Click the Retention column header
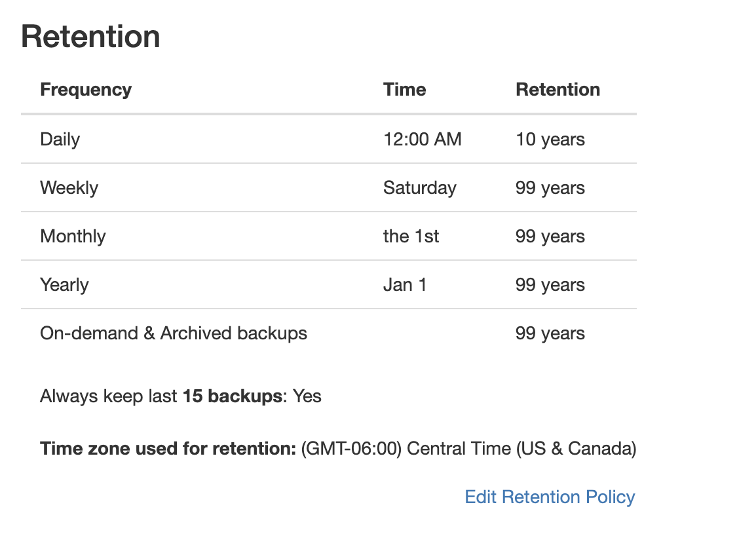This screenshot has height=549, width=756. (558, 89)
